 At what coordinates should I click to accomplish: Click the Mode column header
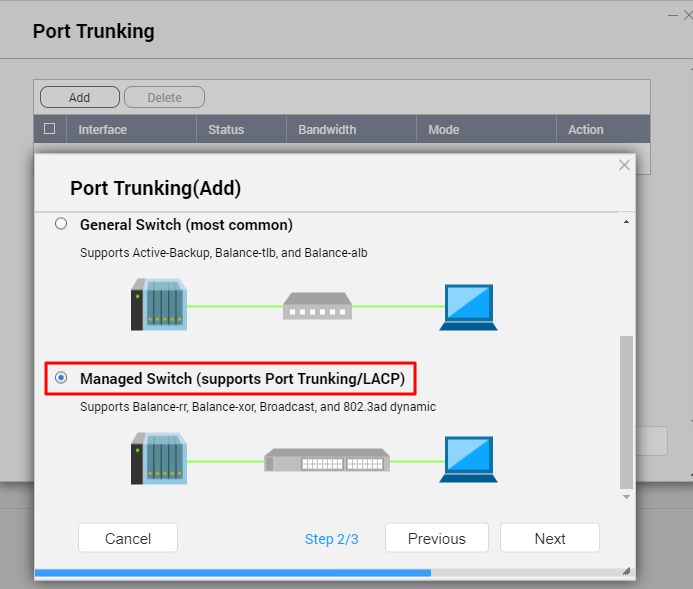(444, 130)
